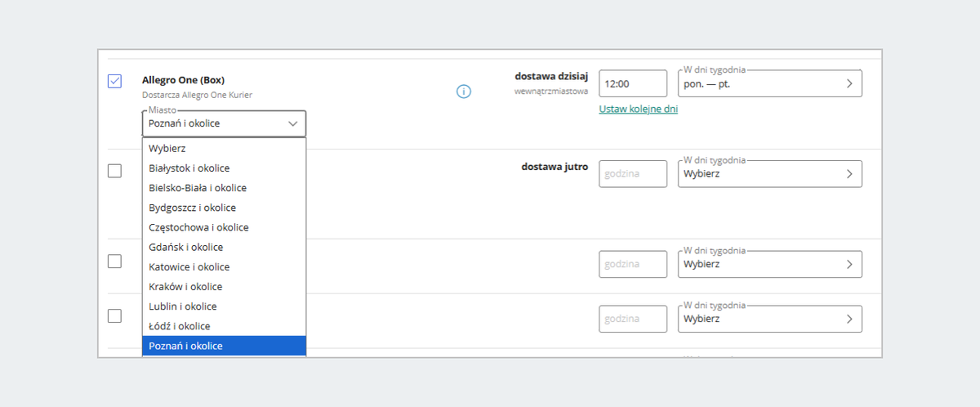Open the weekdays selector in the fourth row
Image resolution: width=980 pixels, height=407 pixels.
[769, 319]
